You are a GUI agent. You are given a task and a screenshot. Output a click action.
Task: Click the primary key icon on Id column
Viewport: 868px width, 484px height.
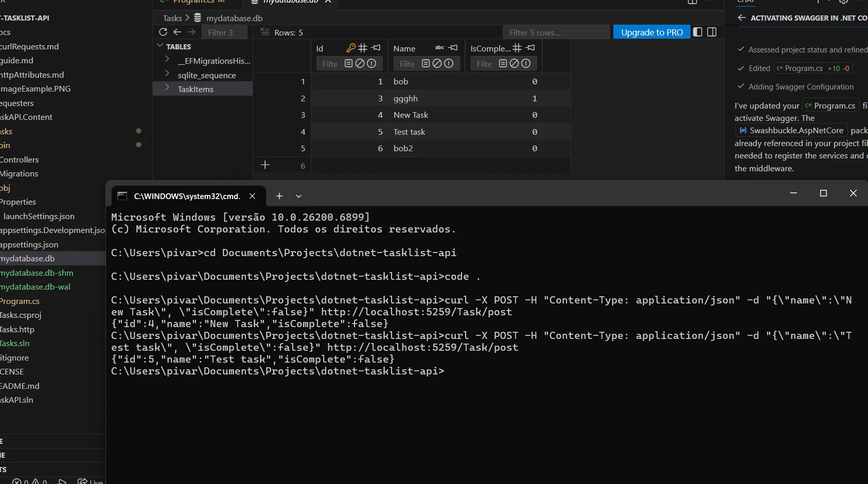pyautogui.click(x=351, y=48)
